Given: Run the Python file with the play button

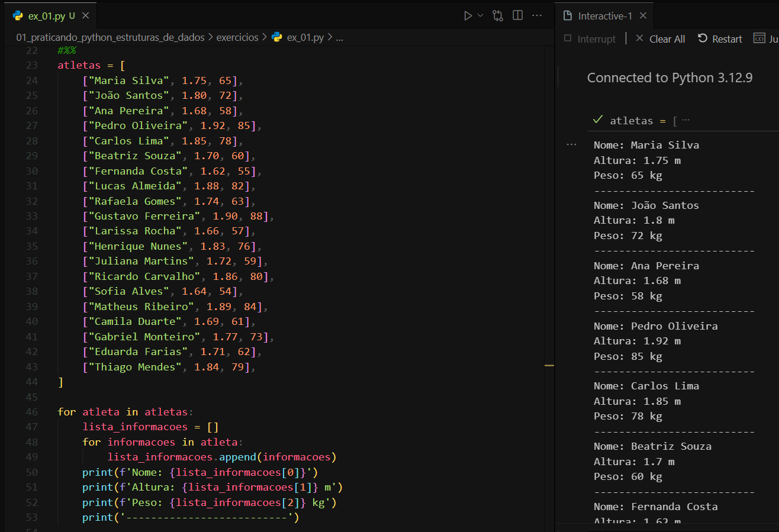Looking at the screenshot, I should [x=468, y=16].
